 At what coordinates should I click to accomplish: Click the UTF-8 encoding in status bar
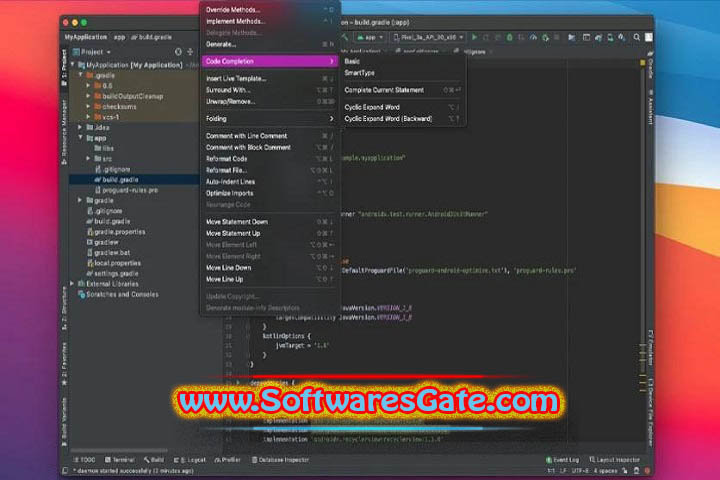coord(580,470)
